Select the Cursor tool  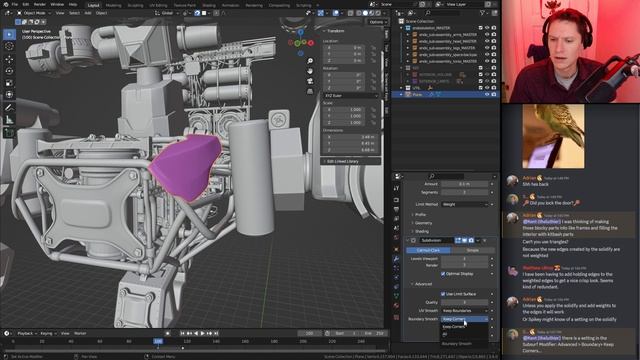pyautogui.click(x=9, y=46)
